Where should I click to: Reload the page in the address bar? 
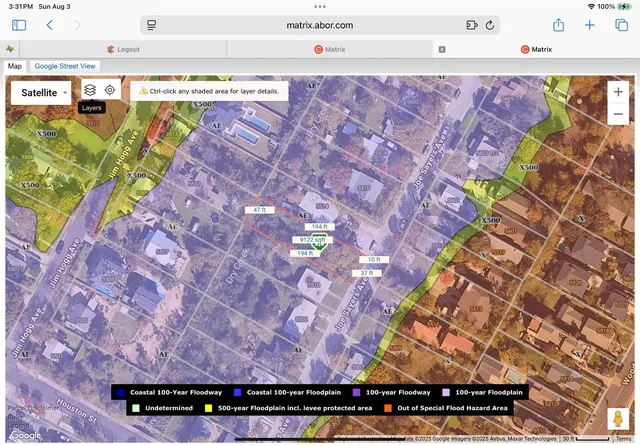[490, 25]
